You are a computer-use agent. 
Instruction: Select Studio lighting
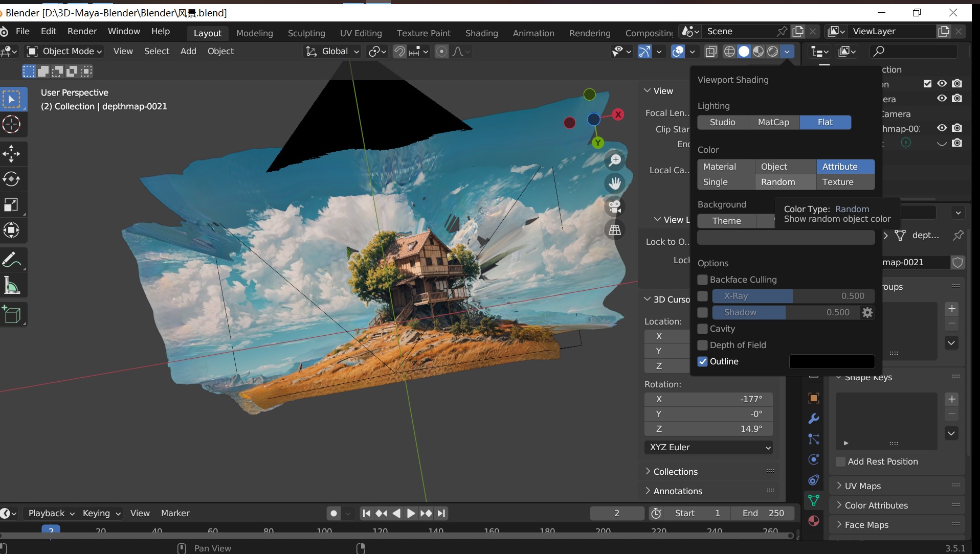tap(722, 122)
